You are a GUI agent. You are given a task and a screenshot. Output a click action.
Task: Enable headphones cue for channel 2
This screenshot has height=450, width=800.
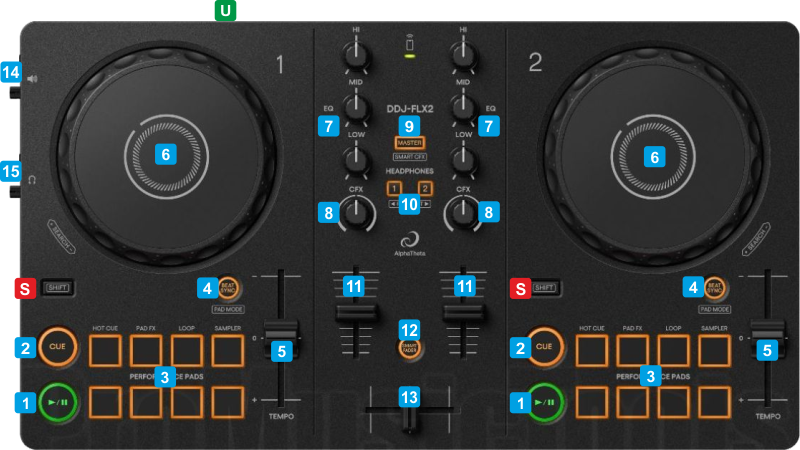pyautogui.click(x=425, y=188)
